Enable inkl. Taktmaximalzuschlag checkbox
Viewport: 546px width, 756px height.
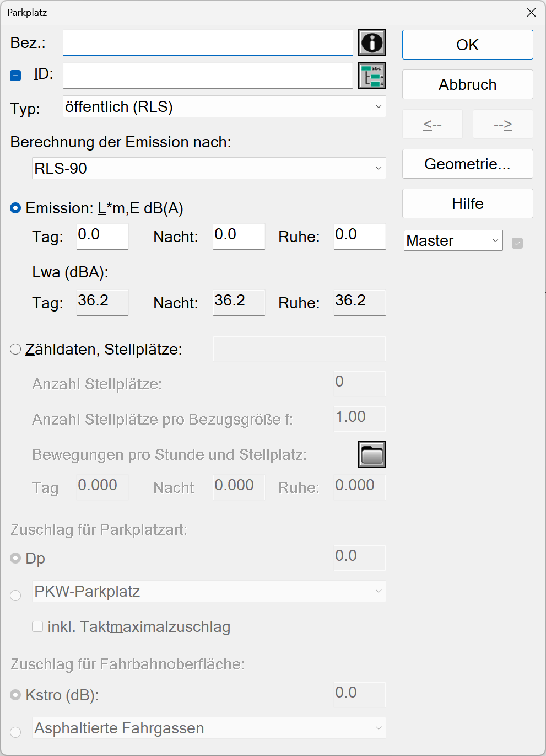(x=37, y=626)
